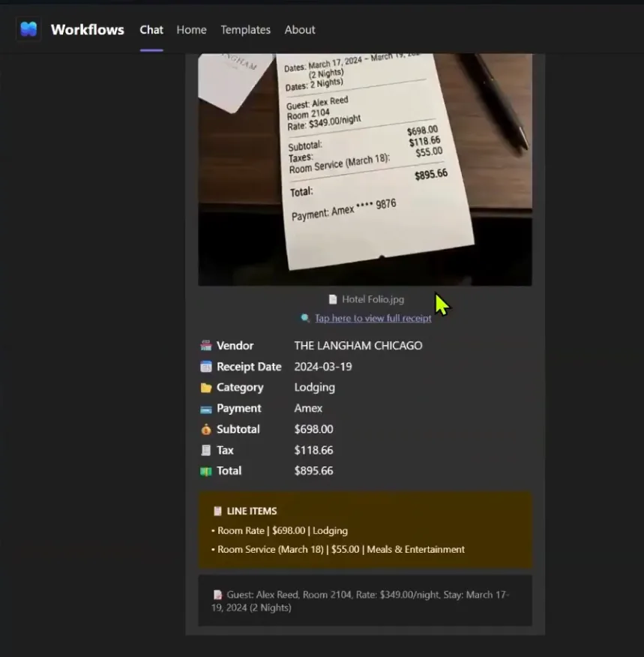The image size is (644, 657).
Task: Switch to the Chat tab
Action: 151,30
